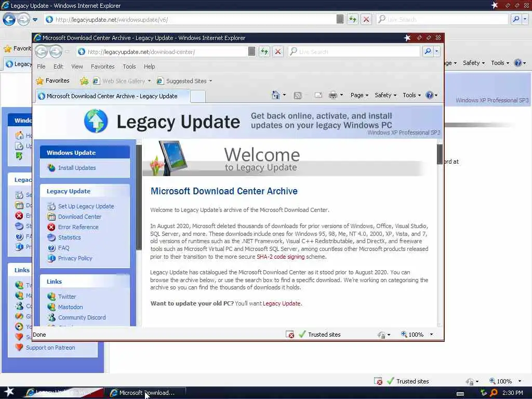Click the popup blocked icon in background status bar

(x=378, y=381)
